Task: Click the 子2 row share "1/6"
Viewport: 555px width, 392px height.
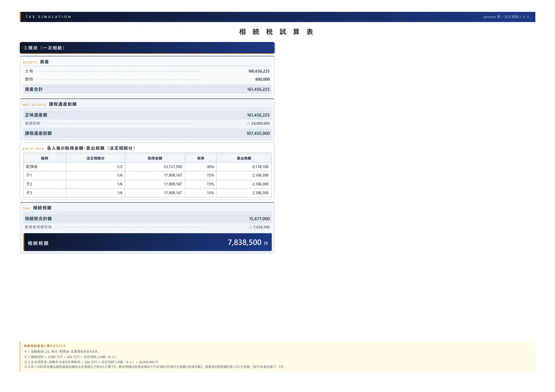Action: tap(119, 184)
